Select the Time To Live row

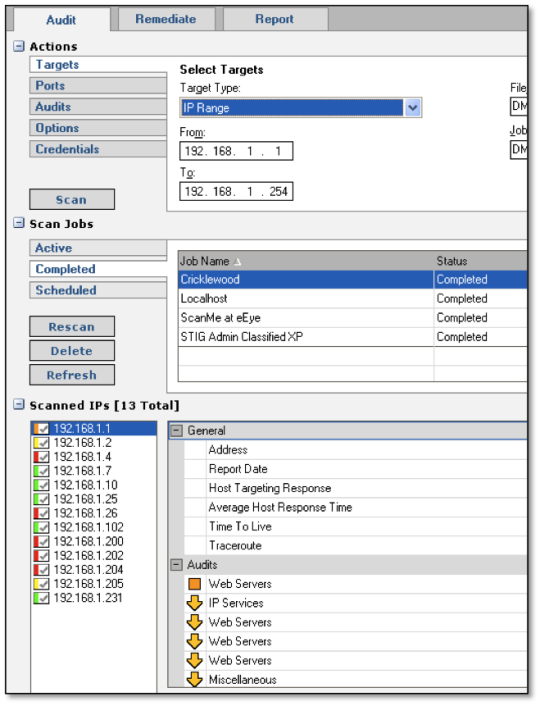click(356, 526)
